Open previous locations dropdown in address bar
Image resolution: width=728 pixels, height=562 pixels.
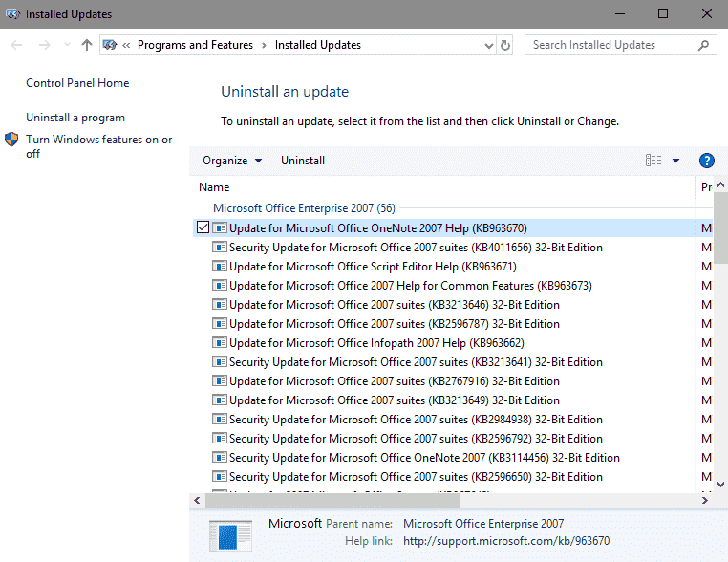488,46
